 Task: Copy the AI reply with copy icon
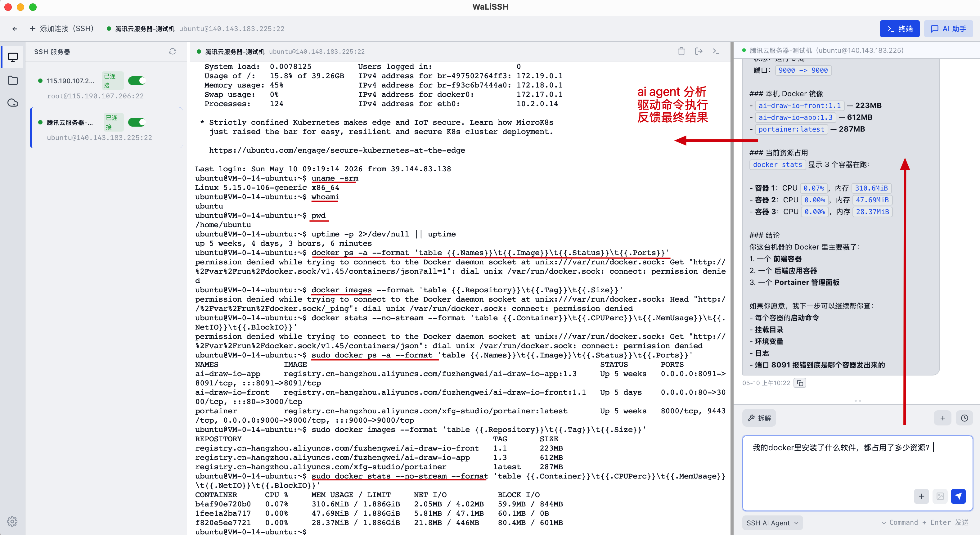pyautogui.click(x=800, y=383)
